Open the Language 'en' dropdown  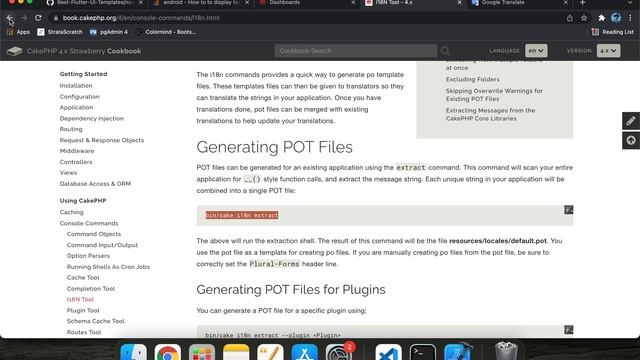coord(536,51)
